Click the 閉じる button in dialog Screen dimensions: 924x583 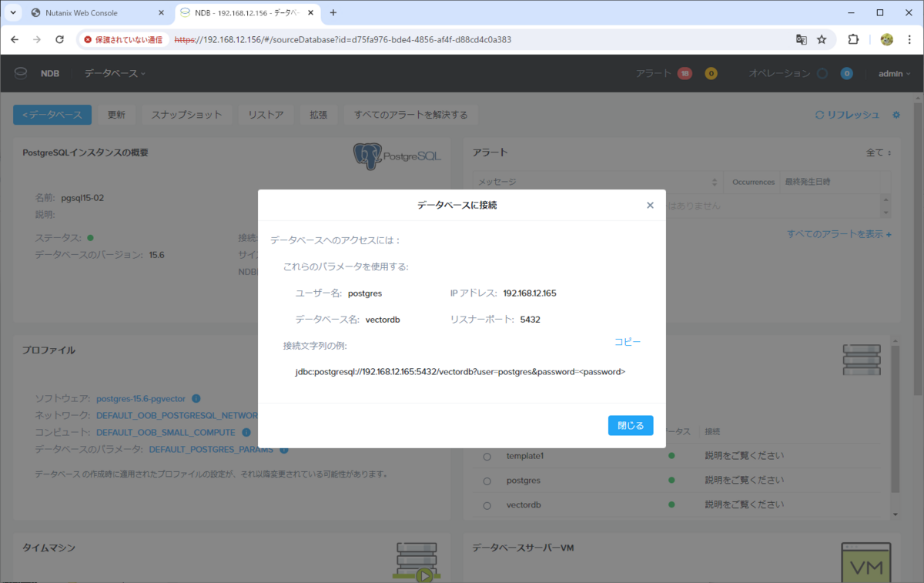point(631,425)
